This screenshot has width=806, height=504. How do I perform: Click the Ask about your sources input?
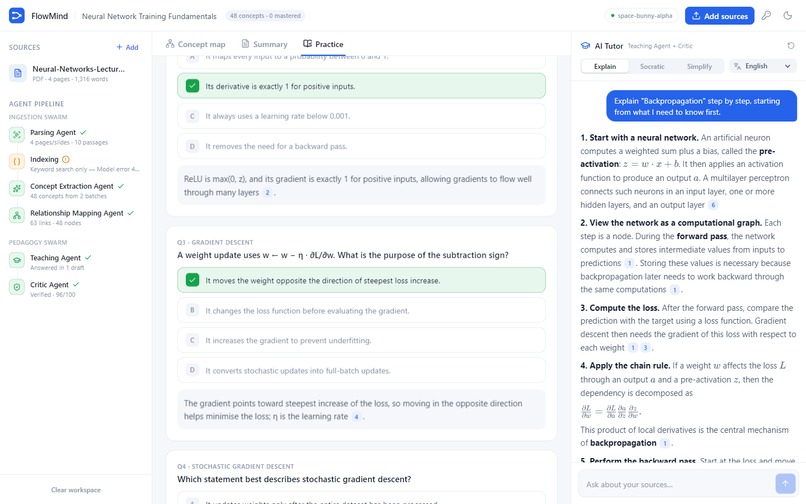(x=677, y=484)
